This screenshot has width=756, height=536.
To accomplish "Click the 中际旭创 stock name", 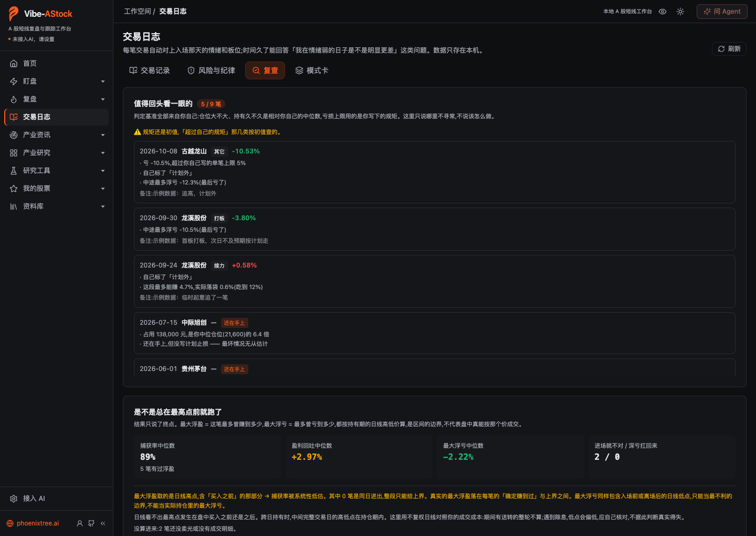I will pyautogui.click(x=194, y=323).
